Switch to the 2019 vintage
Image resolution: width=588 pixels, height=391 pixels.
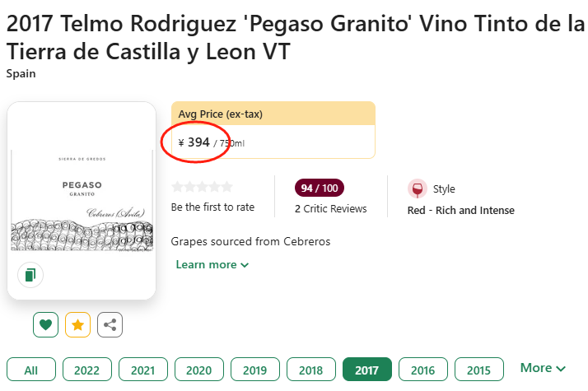tap(254, 370)
